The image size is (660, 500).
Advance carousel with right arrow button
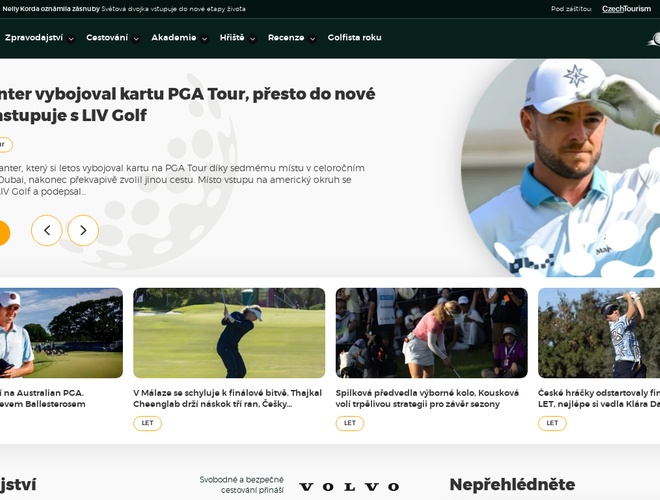[x=83, y=230]
